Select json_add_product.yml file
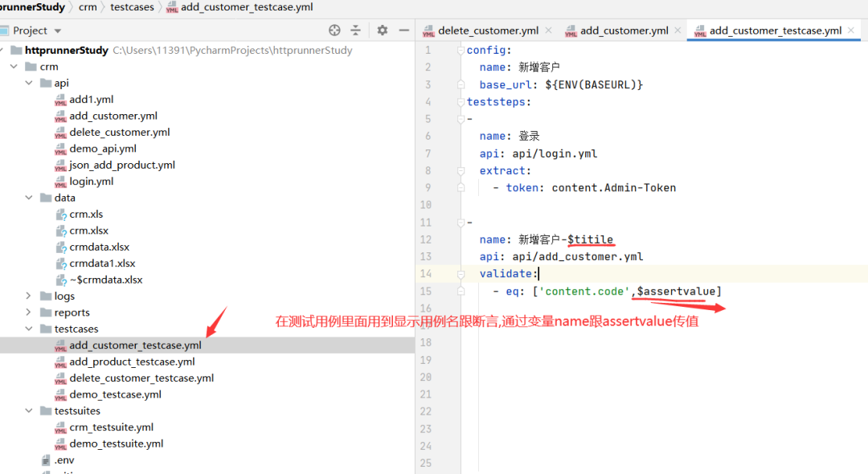The width and height of the screenshot is (868, 474). coord(122,165)
